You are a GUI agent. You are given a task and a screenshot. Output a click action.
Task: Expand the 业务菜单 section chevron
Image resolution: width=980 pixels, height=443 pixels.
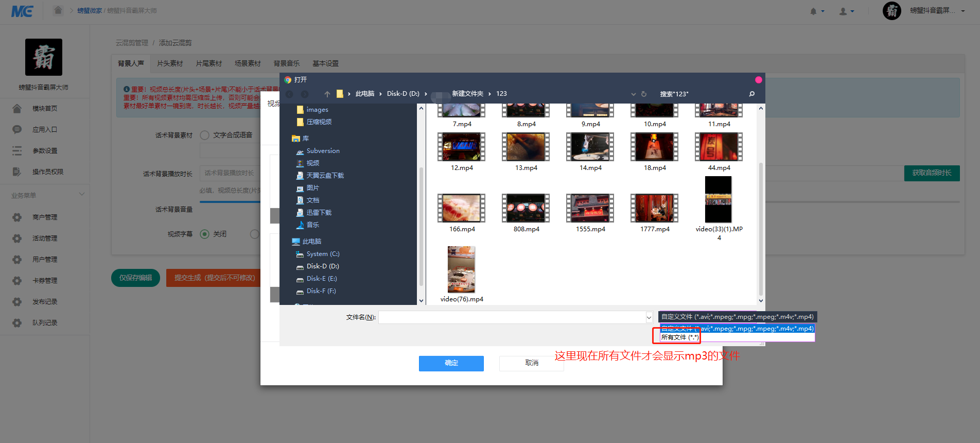(81, 194)
